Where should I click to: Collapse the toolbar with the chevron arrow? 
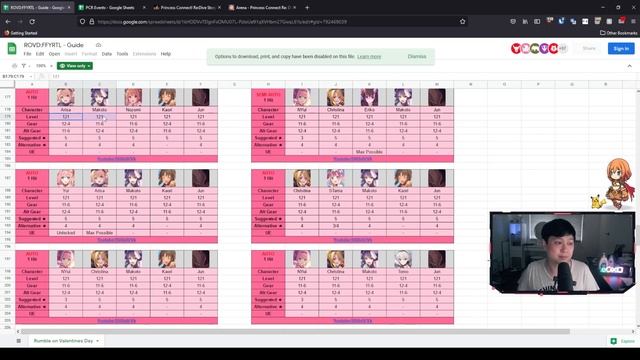pos(629,66)
